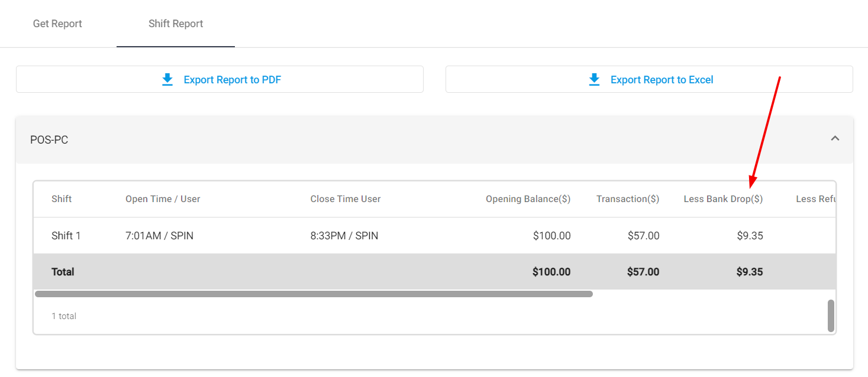This screenshot has height=377, width=868.
Task: Click Export Report to PDF
Action: click(x=220, y=79)
